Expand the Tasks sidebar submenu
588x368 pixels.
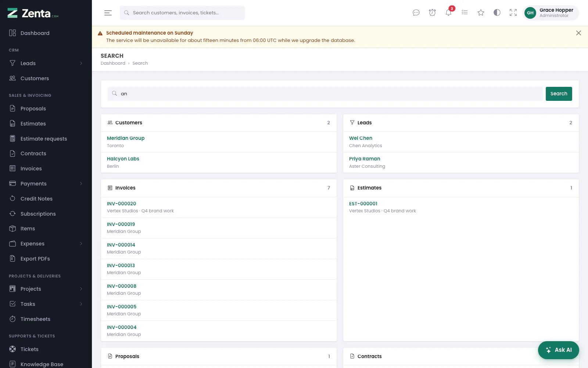coord(46,304)
